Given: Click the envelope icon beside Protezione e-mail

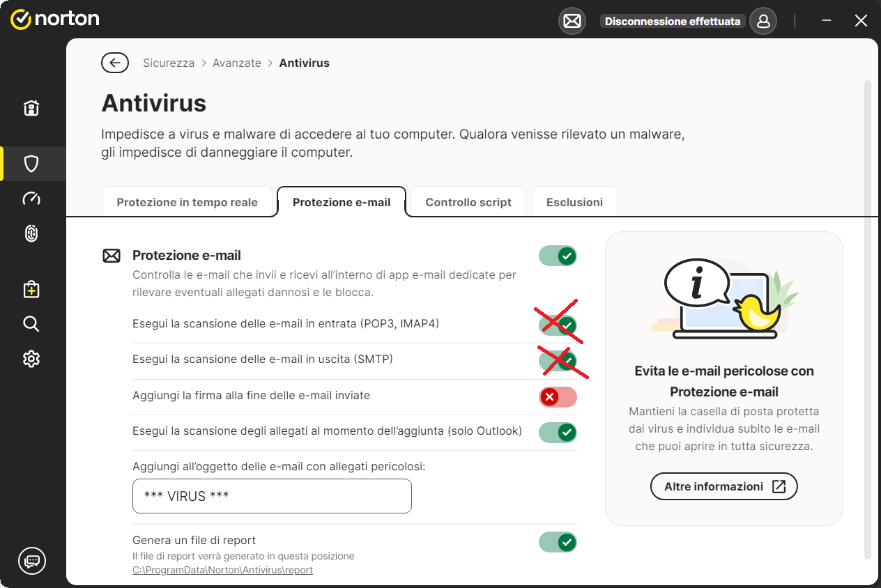Looking at the screenshot, I should (x=112, y=256).
